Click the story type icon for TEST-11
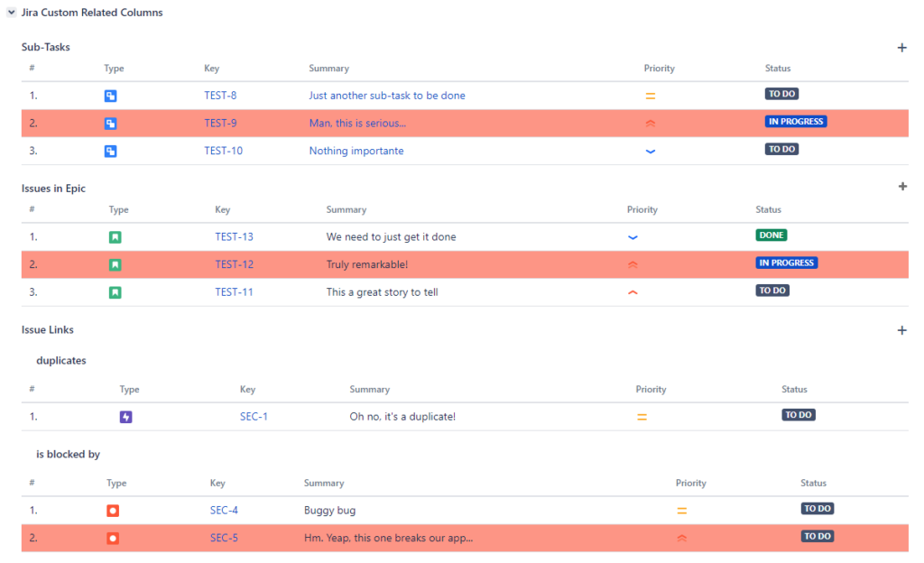This screenshot has height=563, width=924. (115, 292)
